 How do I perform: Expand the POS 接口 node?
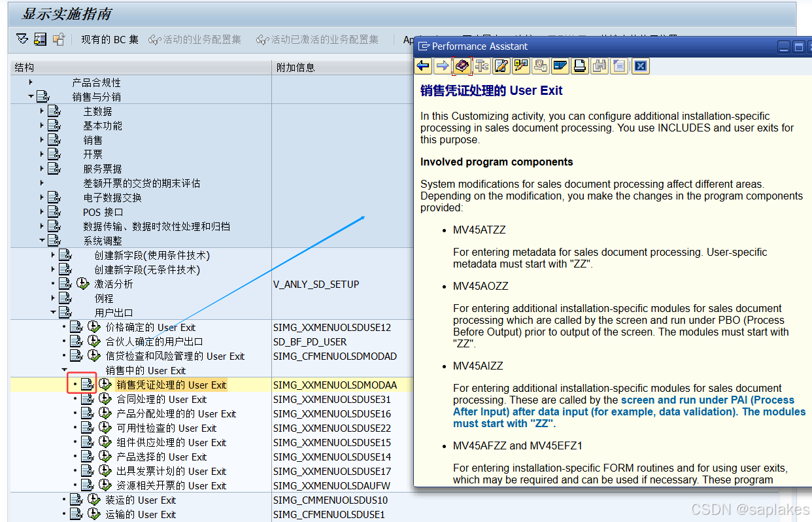tap(42, 212)
